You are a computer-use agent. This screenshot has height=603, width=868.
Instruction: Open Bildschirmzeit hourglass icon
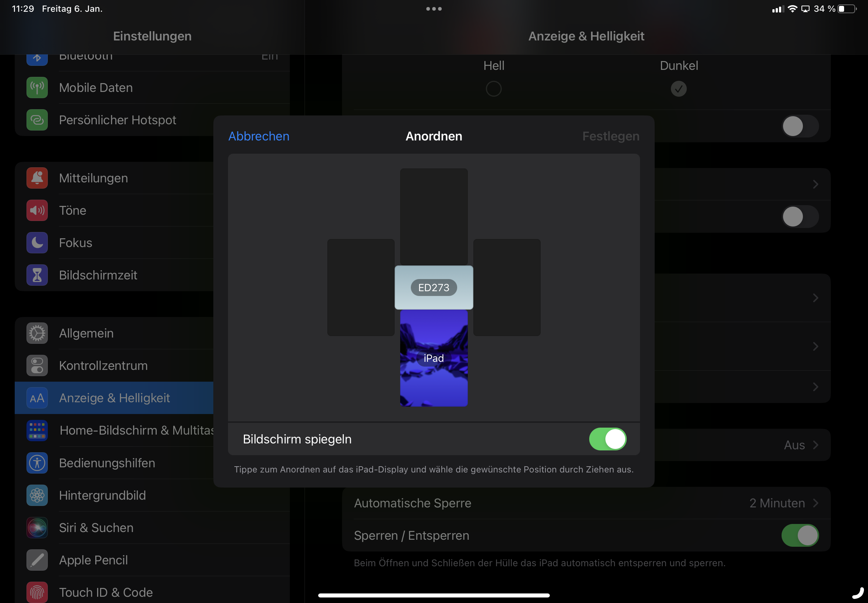coord(37,275)
